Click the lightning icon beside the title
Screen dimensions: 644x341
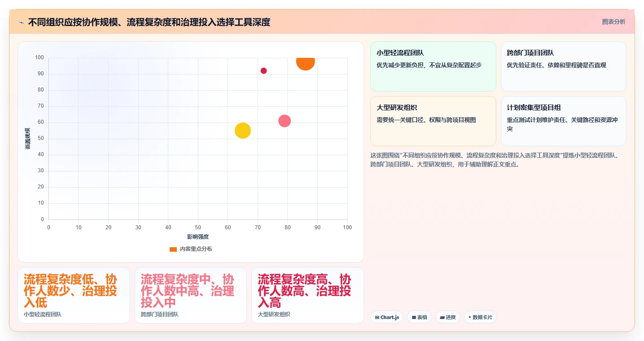point(21,22)
